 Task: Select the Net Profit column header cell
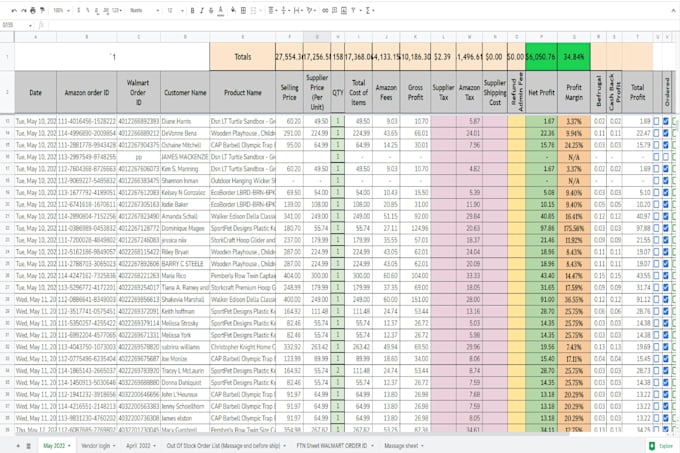coord(541,92)
